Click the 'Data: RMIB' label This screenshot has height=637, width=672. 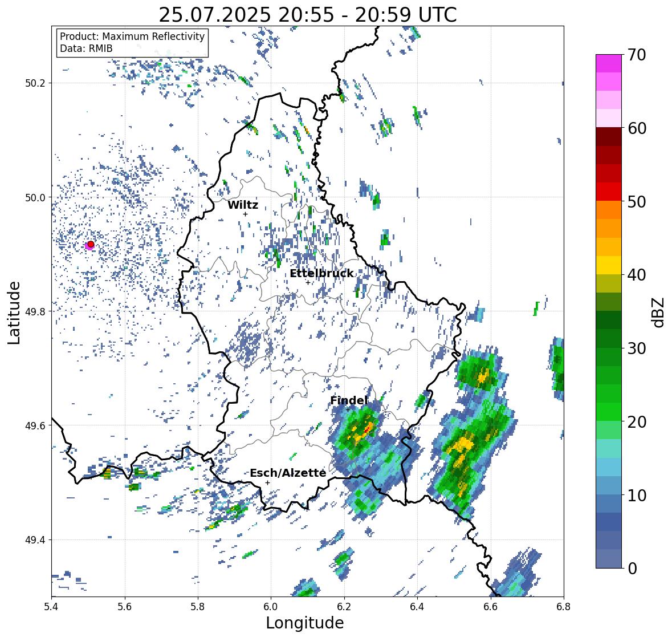click(x=86, y=48)
